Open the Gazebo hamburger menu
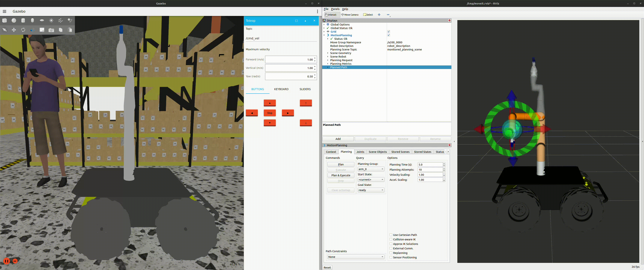644x270 pixels. pyautogui.click(x=4, y=11)
